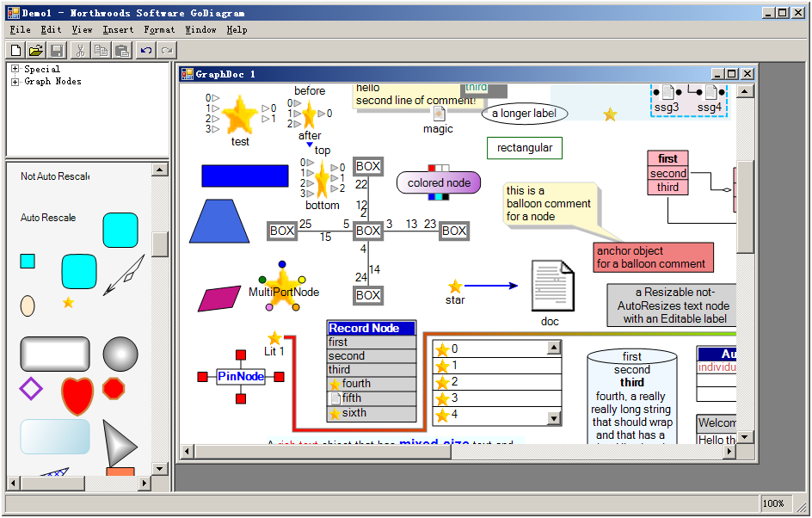Select the ssg4 document icon

pos(711,93)
